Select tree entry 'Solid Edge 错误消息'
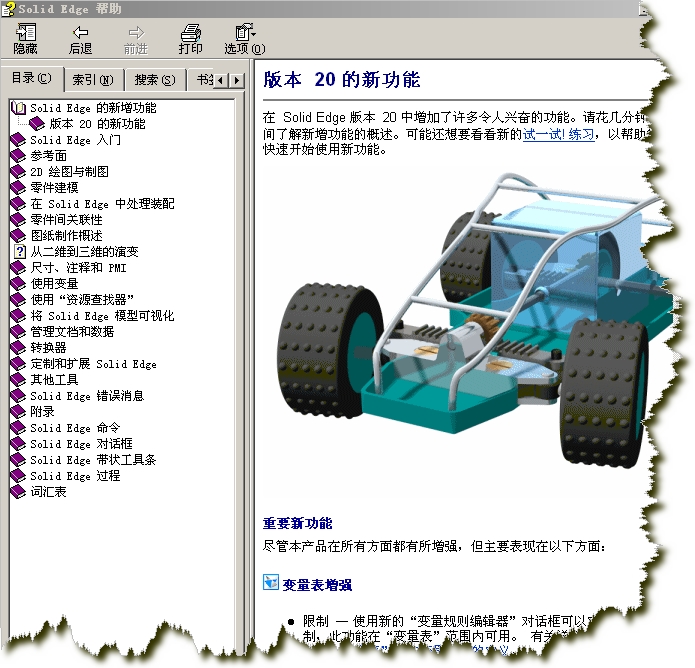 point(87,396)
